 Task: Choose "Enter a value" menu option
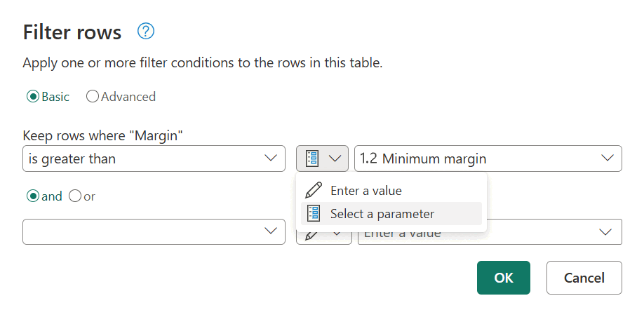tap(365, 190)
